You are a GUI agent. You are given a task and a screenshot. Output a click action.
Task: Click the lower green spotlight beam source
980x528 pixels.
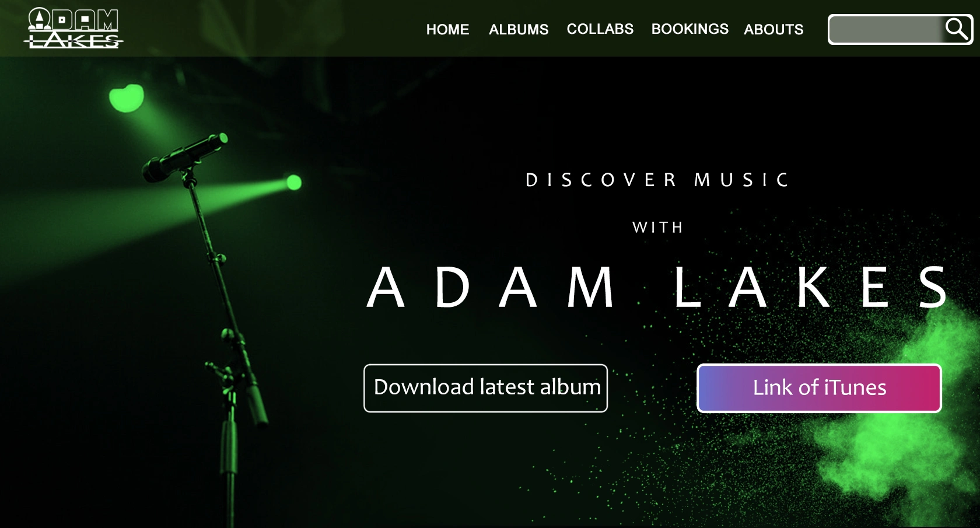click(294, 182)
